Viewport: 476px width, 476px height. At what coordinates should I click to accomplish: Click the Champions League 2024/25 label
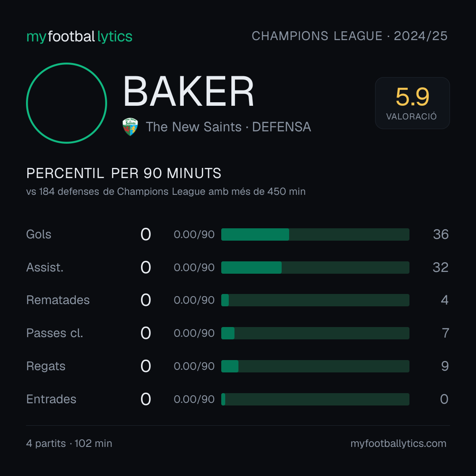coord(350,36)
